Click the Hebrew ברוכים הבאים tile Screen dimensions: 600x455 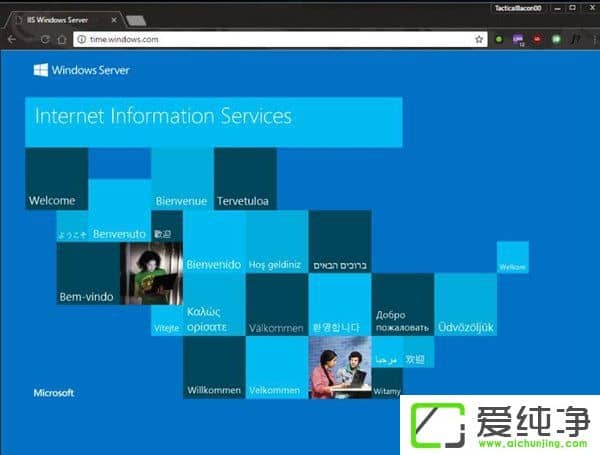[x=340, y=242]
